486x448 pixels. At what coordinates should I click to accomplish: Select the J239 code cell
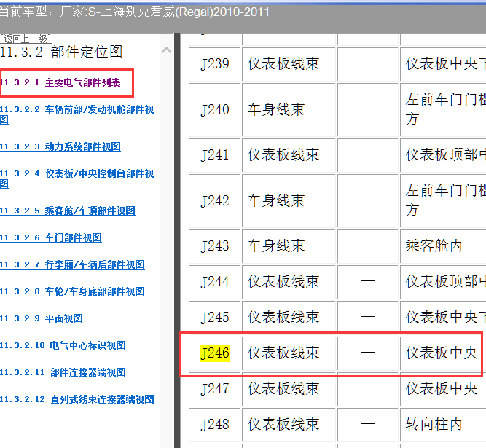click(215, 64)
